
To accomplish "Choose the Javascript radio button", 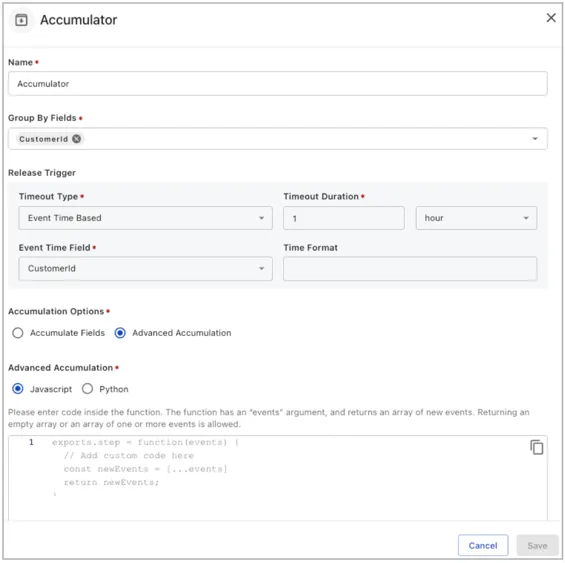I will [x=18, y=389].
